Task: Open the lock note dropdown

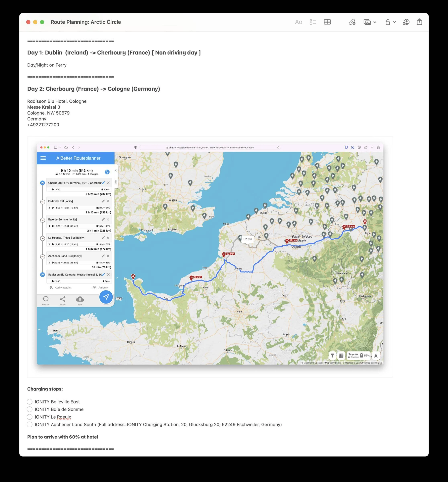Action: [391, 22]
